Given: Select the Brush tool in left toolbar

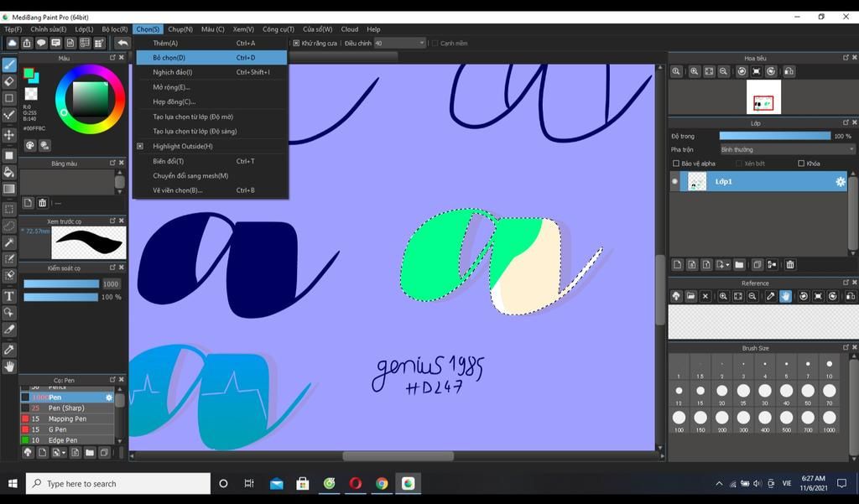Looking at the screenshot, I should pyautogui.click(x=9, y=65).
